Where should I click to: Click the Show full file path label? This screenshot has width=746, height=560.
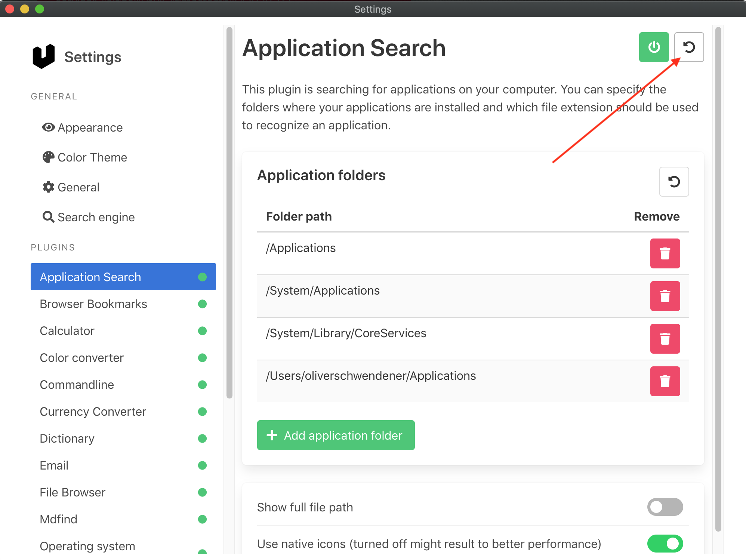pos(305,507)
